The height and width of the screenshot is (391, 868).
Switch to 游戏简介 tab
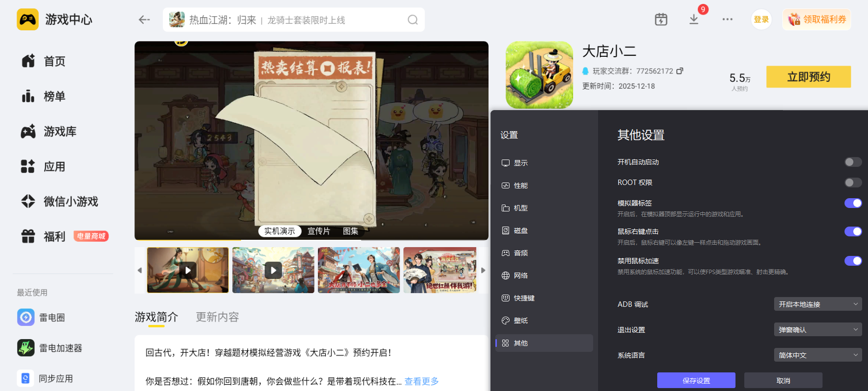point(156,317)
